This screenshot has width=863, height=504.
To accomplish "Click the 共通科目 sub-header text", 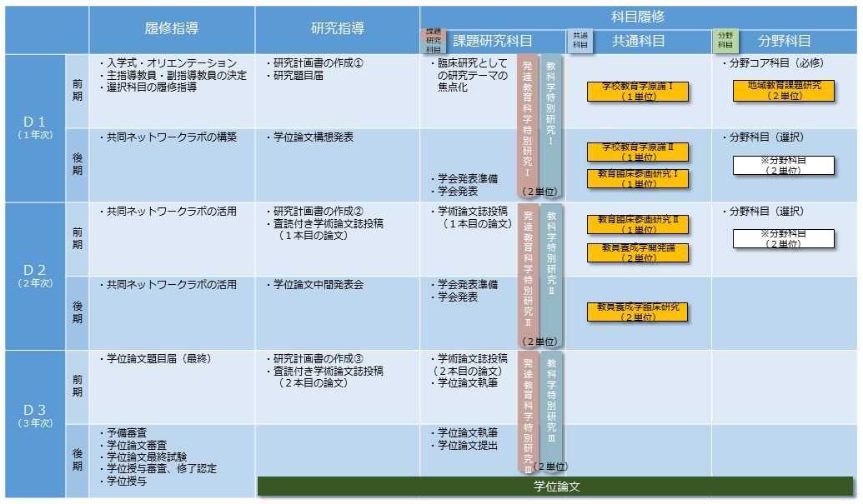I will click(x=639, y=41).
